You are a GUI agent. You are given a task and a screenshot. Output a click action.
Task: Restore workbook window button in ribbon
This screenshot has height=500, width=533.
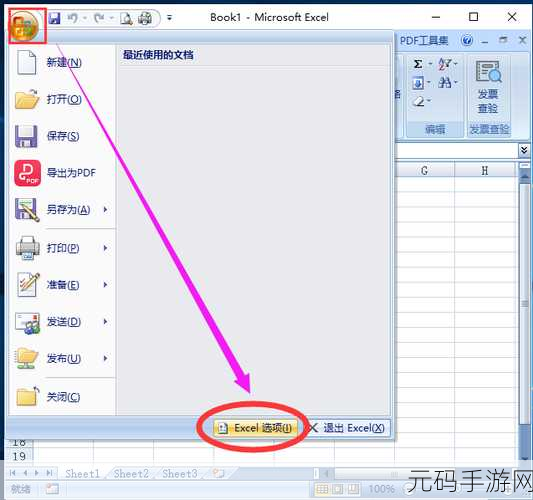click(x=503, y=40)
